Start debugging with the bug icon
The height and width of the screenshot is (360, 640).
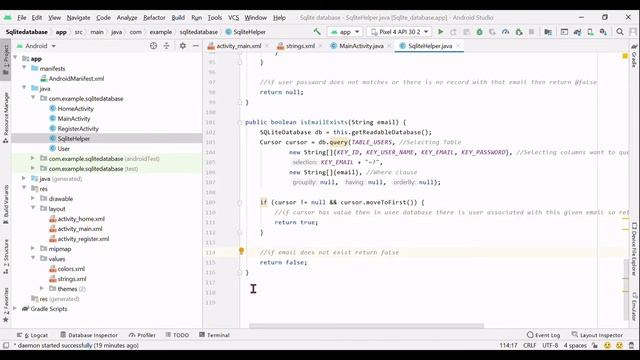[480, 32]
